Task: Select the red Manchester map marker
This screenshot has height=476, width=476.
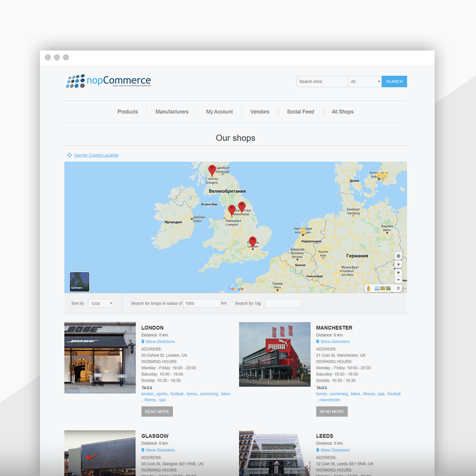Action: 232,210
